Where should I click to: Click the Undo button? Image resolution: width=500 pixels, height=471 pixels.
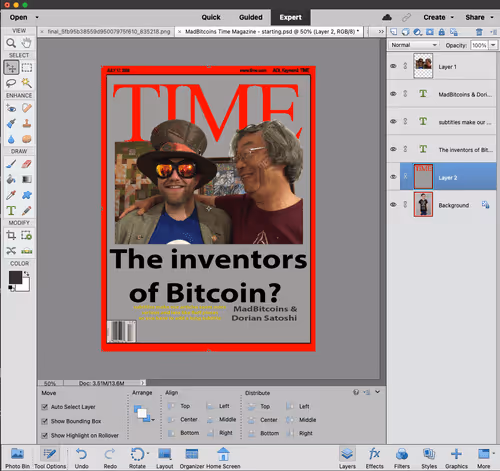81,458
